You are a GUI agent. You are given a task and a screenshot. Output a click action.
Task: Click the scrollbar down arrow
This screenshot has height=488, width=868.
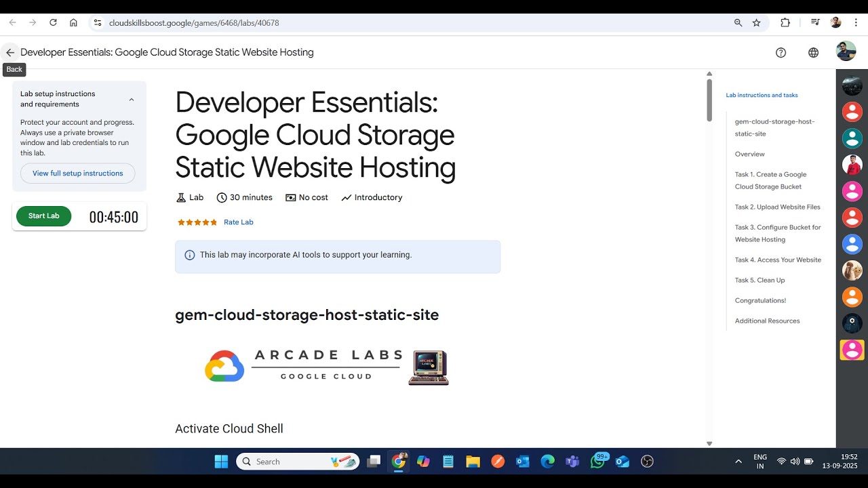click(x=709, y=443)
